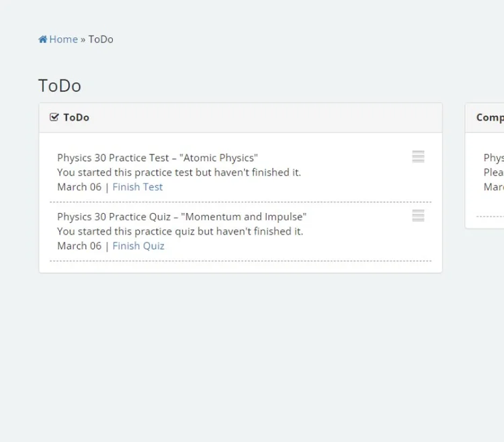Viewport: 504px width, 442px height.
Task: Click the Home house icon in breadcrumb
Action: (x=43, y=39)
